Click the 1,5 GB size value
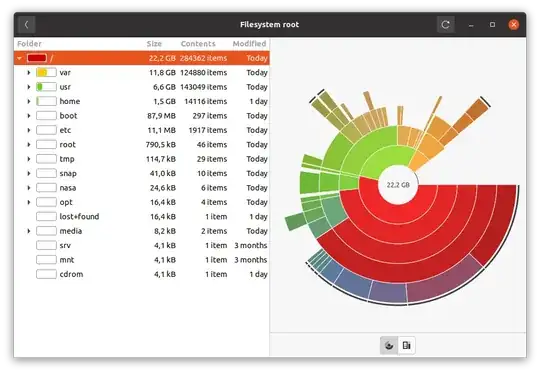Screen dimensions: 540x373 (x=164, y=102)
